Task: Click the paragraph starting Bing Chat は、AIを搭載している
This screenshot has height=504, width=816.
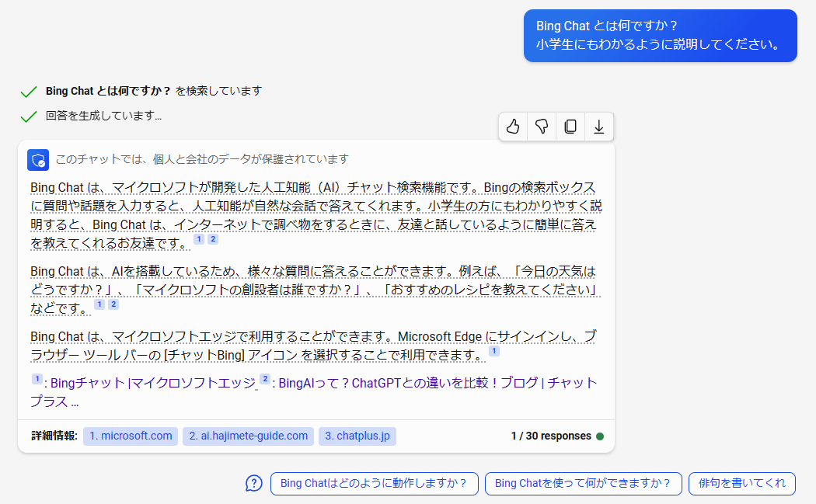Action: (x=316, y=290)
